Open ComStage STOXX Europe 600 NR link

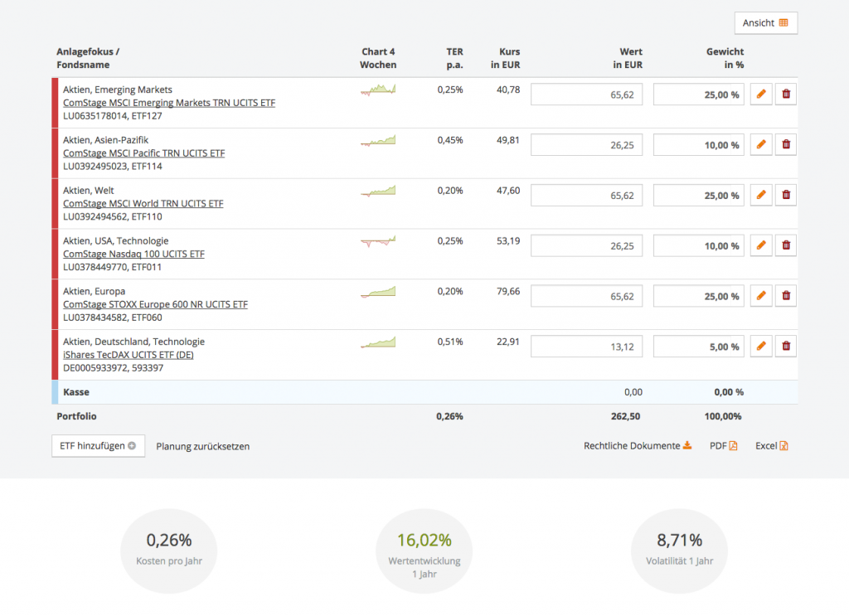155,304
